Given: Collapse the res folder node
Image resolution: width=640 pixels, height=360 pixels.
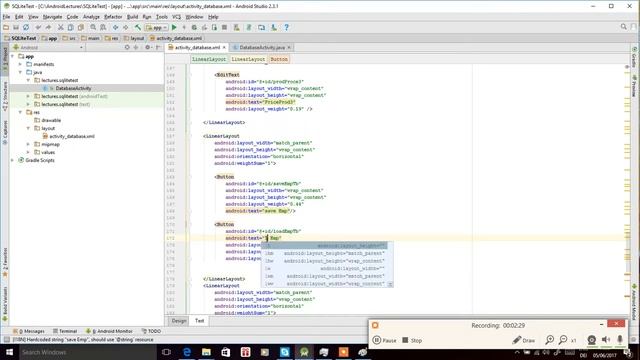Looking at the screenshot, I should (20, 112).
